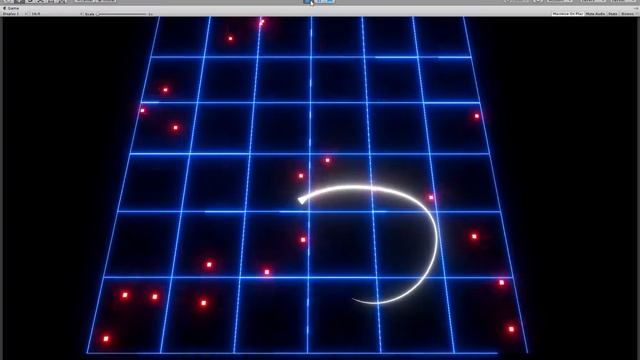Open the 16:9 aspect ratio dropdown
Image resolution: width=640 pixels, height=360 pixels.
(56, 14)
